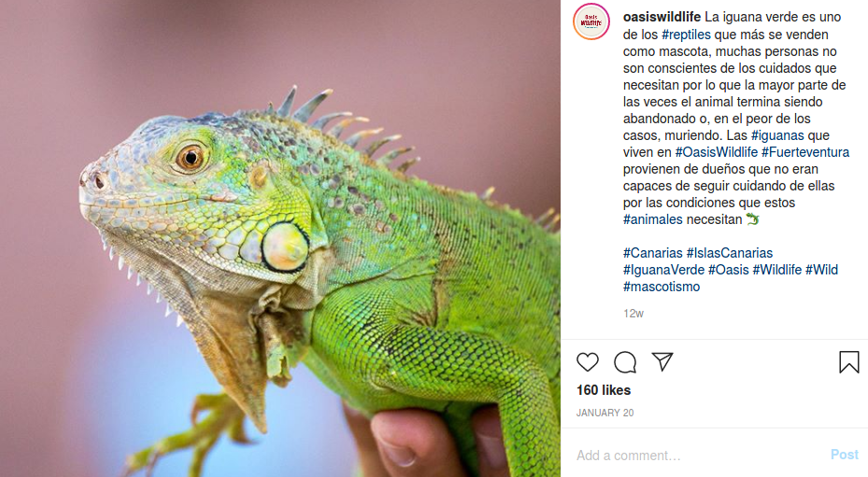Image resolution: width=868 pixels, height=477 pixels.
Task: Follow the #OasisWildlife hashtag link
Action: point(717,152)
